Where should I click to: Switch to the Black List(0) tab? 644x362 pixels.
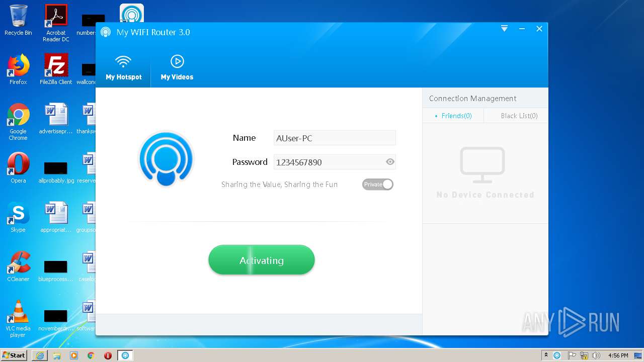pos(516,116)
